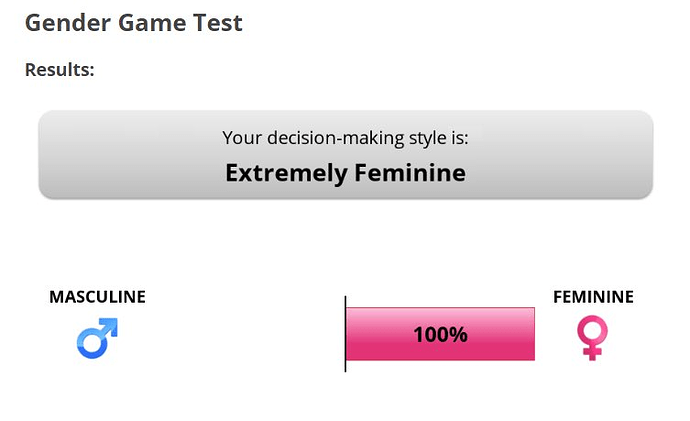Screen dimensions: 690x421
Task: Click the word 'Extremely' in the result
Action: click(x=286, y=173)
